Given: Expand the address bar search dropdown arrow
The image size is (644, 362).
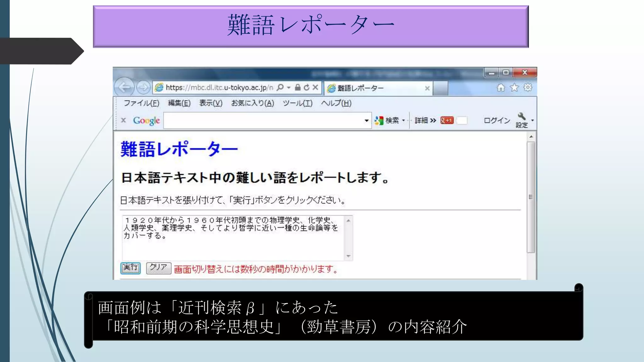Looking at the screenshot, I should coord(288,87).
